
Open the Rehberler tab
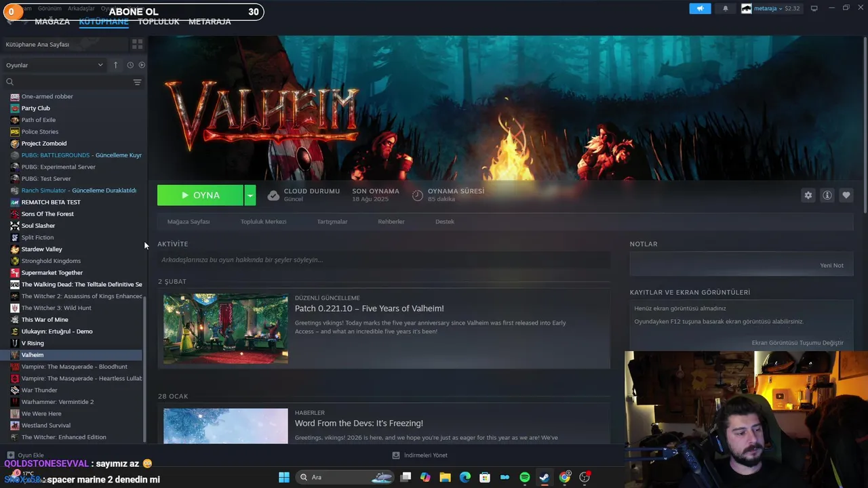(x=391, y=222)
